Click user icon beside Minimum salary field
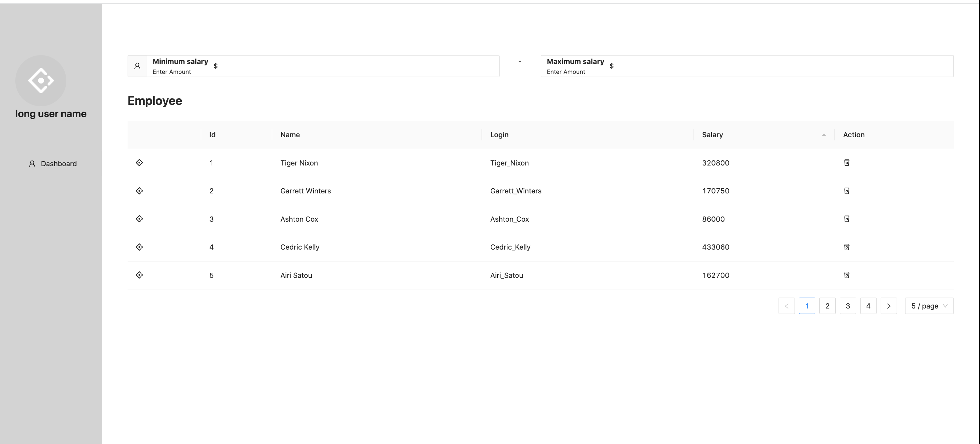Viewport: 980px width, 444px height. click(x=137, y=66)
